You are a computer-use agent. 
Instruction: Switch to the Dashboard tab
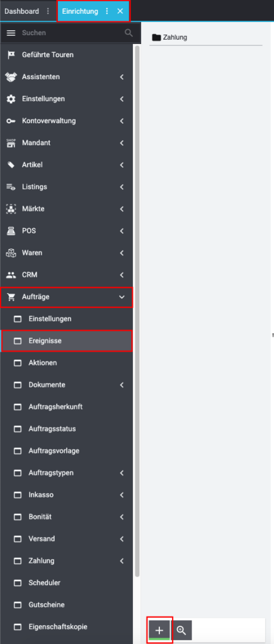click(21, 11)
